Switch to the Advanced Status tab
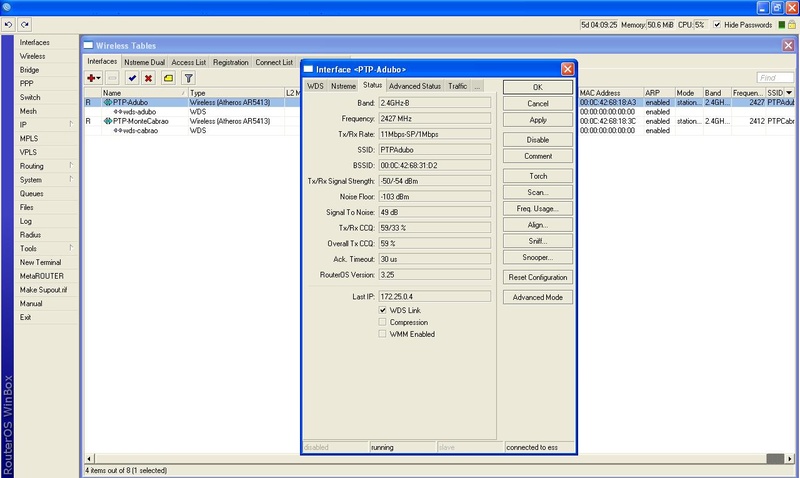Image resolution: width=800 pixels, height=478 pixels. [414, 86]
